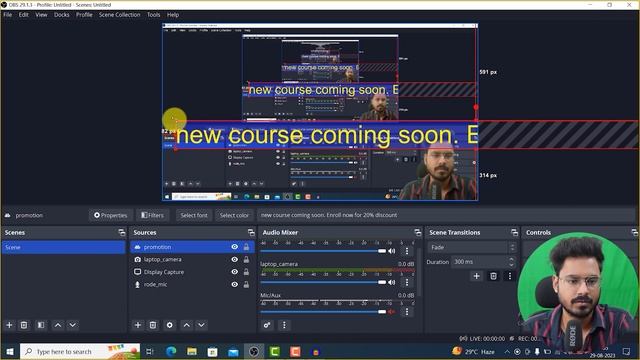Click the Filters button
The height and width of the screenshot is (360, 640).
(152, 215)
